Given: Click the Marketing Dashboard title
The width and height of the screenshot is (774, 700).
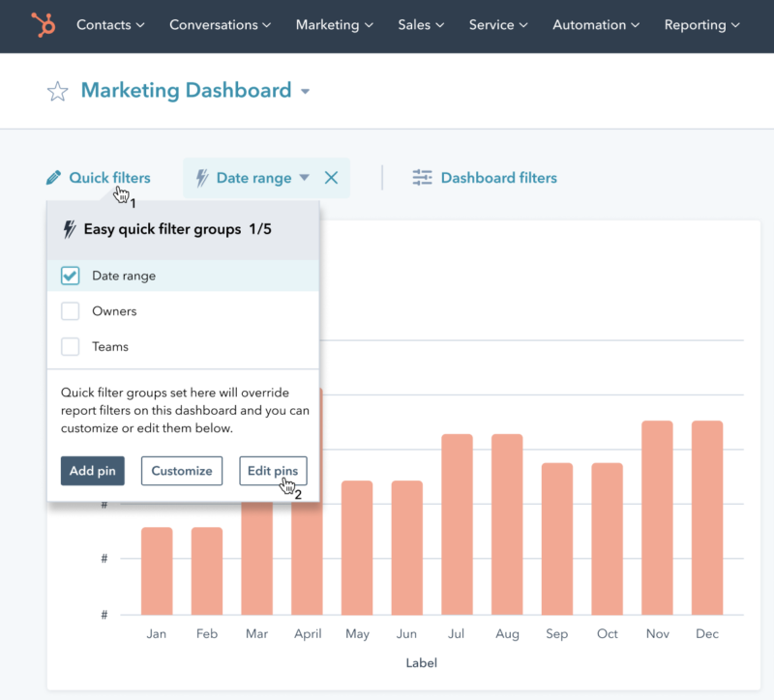Looking at the screenshot, I should point(186,91).
